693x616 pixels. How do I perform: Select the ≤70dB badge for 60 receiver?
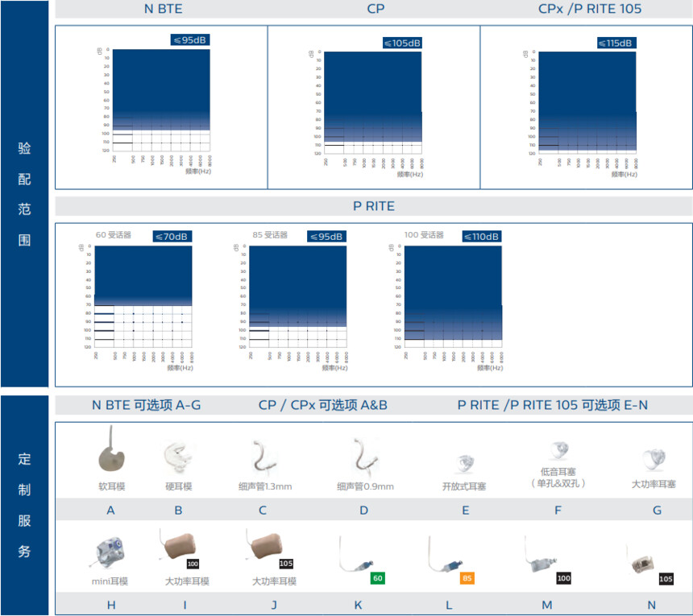tap(172, 237)
